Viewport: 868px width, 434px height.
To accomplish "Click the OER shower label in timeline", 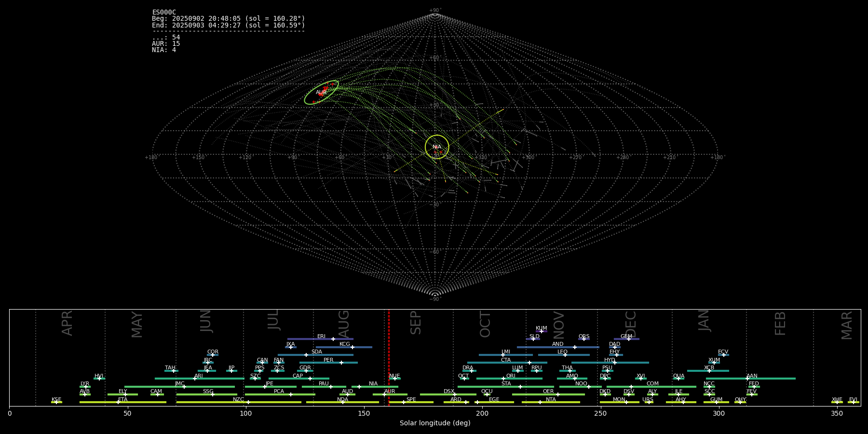I will [548, 392].
